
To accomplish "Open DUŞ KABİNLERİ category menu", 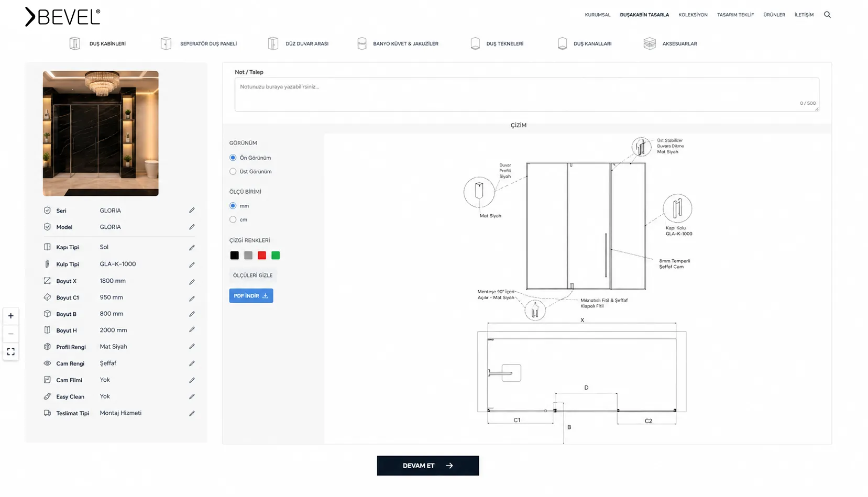I will point(97,43).
